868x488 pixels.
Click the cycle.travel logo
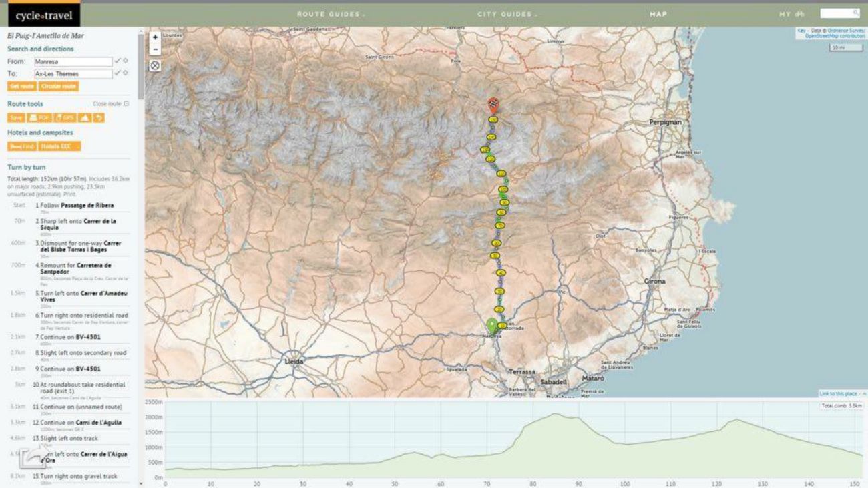pos(44,15)
